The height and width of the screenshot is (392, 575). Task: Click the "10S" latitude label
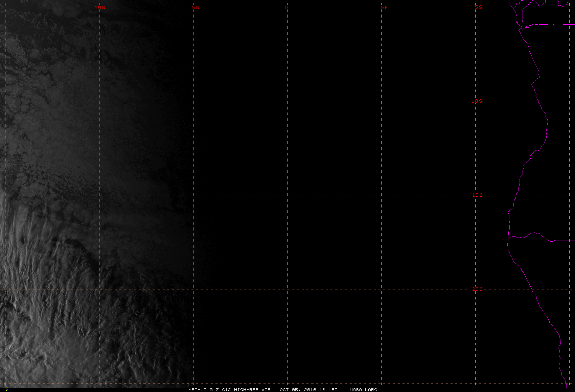(x=477, y=101)
